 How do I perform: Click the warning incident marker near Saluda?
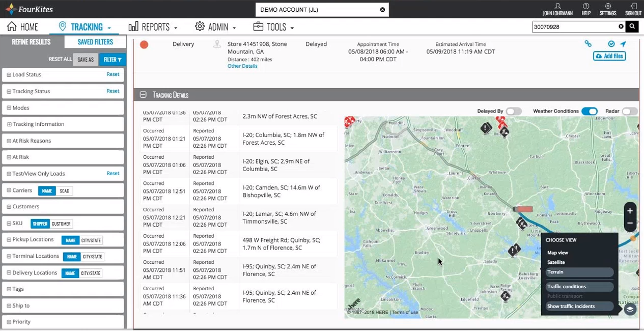pos(514,250)
